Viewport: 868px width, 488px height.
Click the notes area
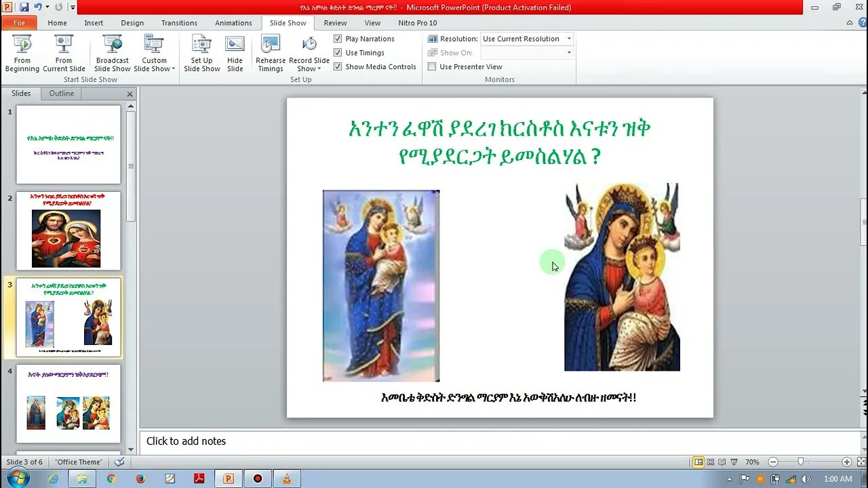[500, 441]
